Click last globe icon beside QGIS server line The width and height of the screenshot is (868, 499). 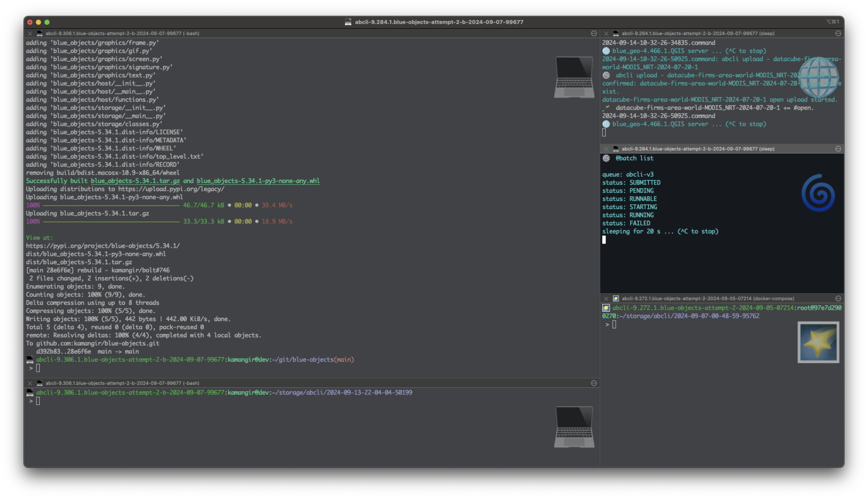click(x=606, y=124)
